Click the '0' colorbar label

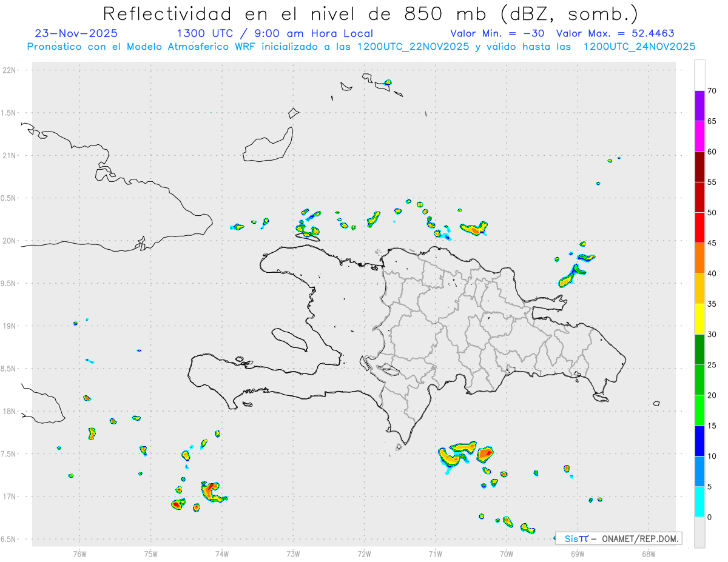[709, 517]
